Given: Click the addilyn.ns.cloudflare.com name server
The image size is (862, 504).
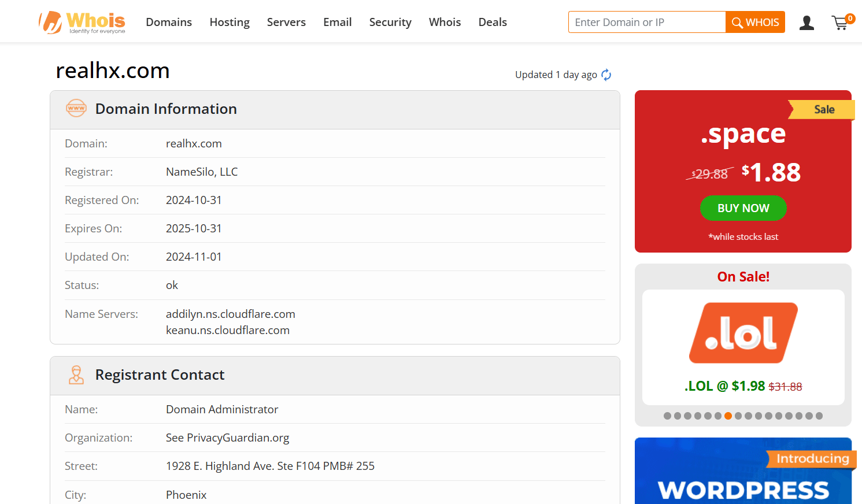Looking at the screenshot, I should pyautogui.click(x=230, y=314).
